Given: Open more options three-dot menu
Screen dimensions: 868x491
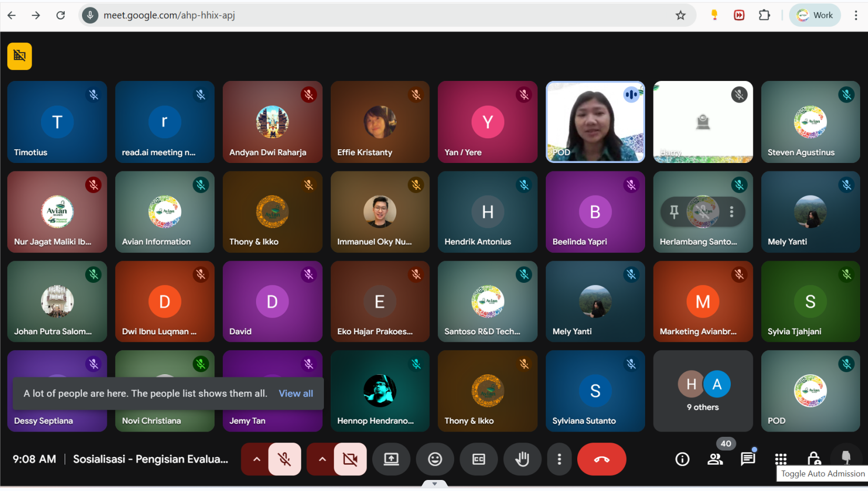Looking at the screenshot, I should [559, 459].
